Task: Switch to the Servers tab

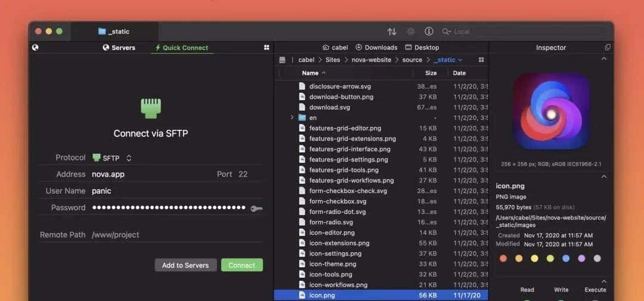Action: 119,48
